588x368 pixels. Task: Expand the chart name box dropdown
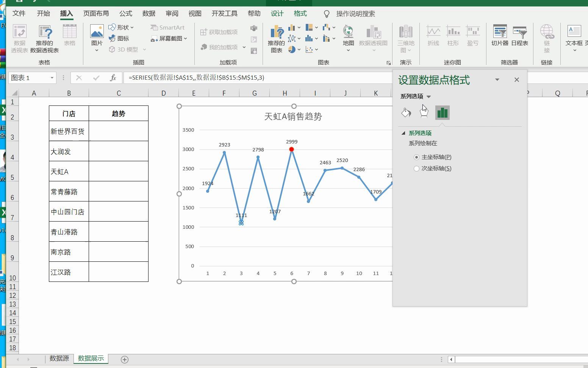tap(52, 77)
